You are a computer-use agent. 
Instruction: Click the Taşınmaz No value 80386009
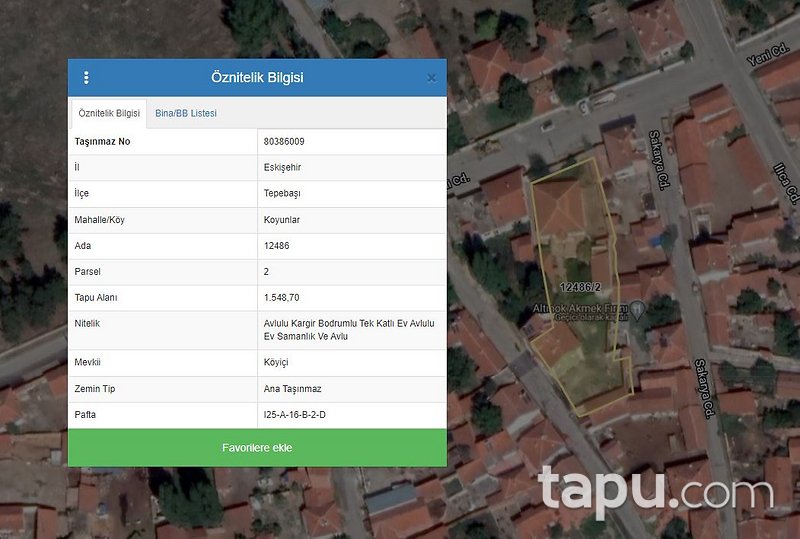point(284,141)
